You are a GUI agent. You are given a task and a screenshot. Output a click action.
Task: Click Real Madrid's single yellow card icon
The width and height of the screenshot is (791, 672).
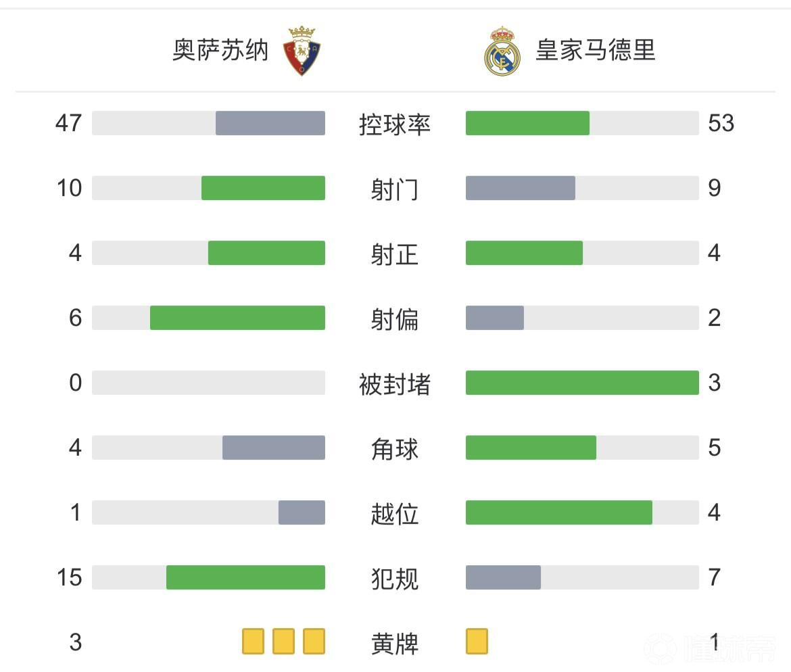click(x=477, y=641)
